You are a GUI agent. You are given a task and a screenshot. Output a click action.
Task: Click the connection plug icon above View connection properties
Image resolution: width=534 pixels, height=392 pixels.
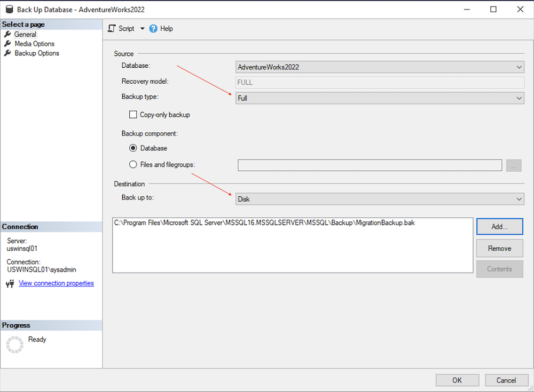click(x=10, y=283)
